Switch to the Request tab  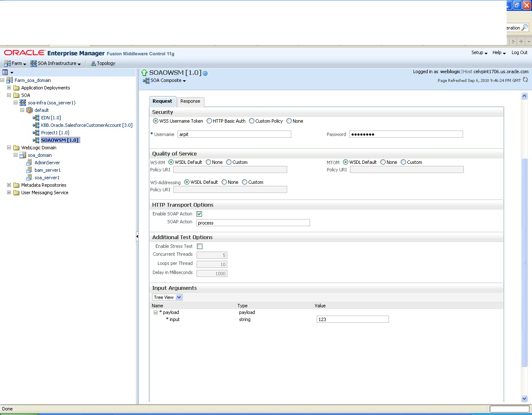(162, 101)
